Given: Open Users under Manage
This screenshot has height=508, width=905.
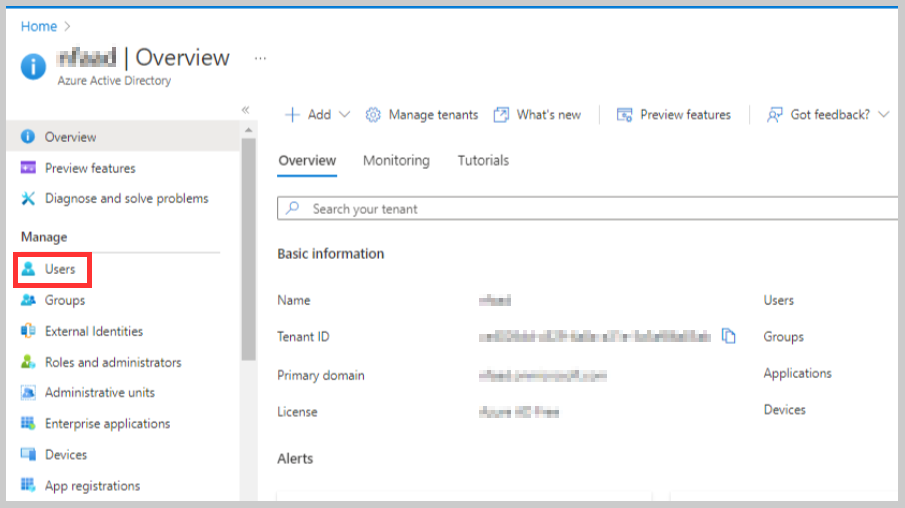Looking at the screenshot, I should pos(60,269).
